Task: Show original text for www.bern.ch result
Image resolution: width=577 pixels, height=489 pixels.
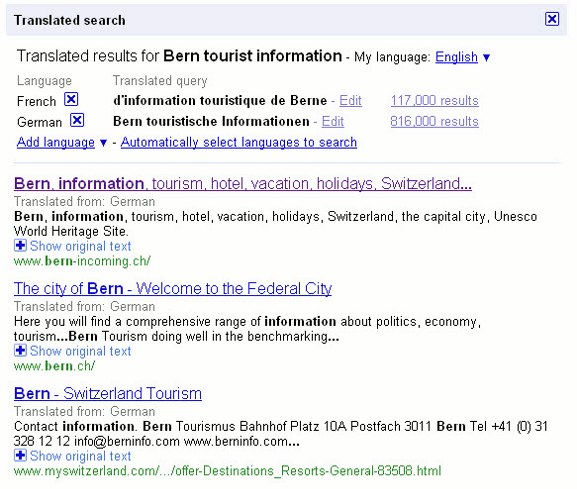Action: click(x=80, y=351)
